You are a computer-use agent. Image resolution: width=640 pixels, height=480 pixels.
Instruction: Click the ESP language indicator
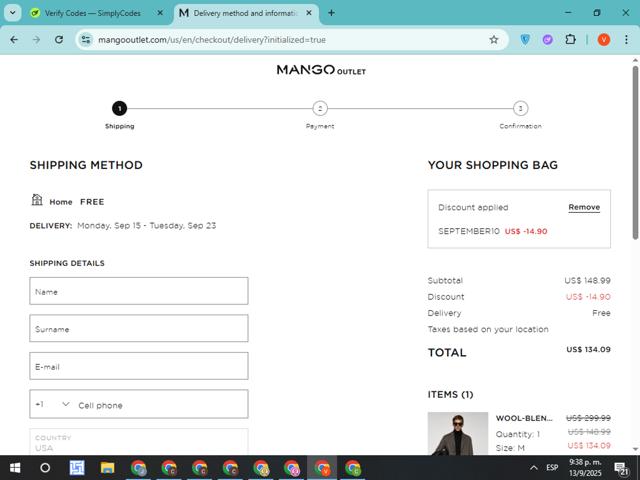pos(552,468)
